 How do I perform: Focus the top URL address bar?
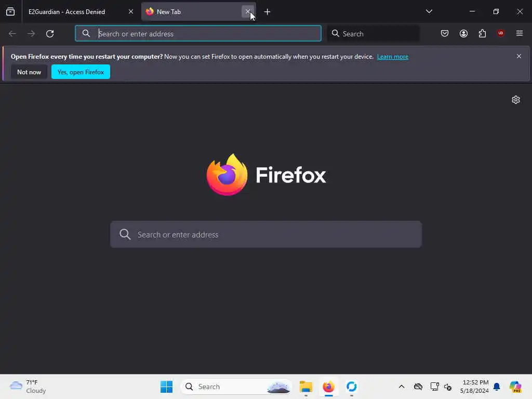pyautogui.click(x=198, y=34)
